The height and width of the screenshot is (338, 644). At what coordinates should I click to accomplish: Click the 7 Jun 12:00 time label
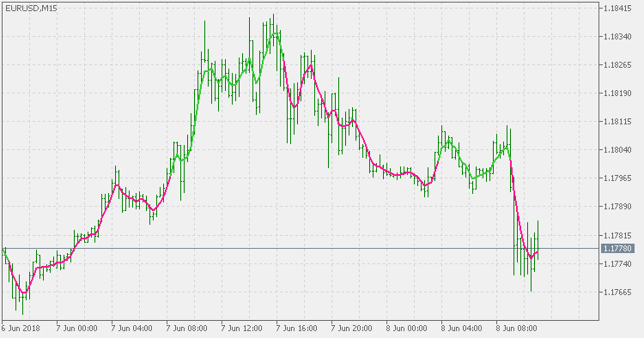(241, 329)
